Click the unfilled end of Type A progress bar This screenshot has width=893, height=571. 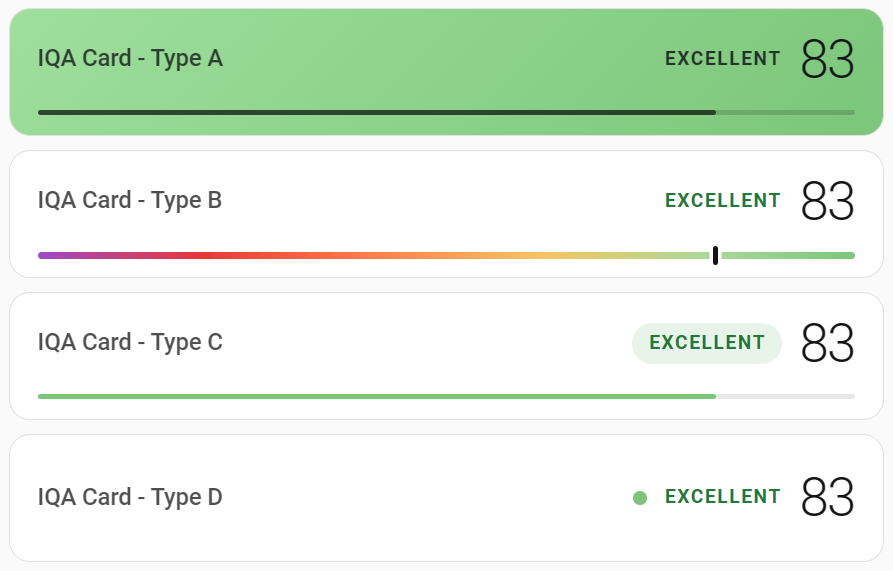click(x=785, y=113)
